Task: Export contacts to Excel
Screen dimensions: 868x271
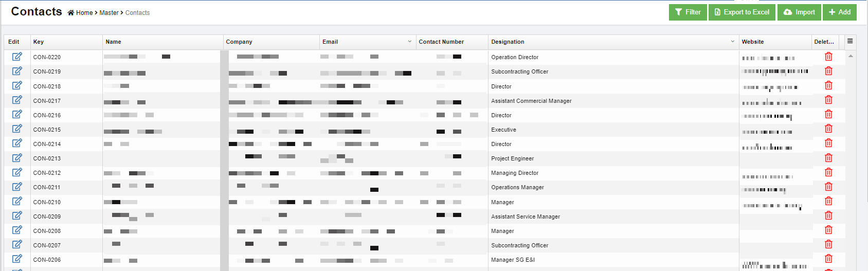Action: 742,12
